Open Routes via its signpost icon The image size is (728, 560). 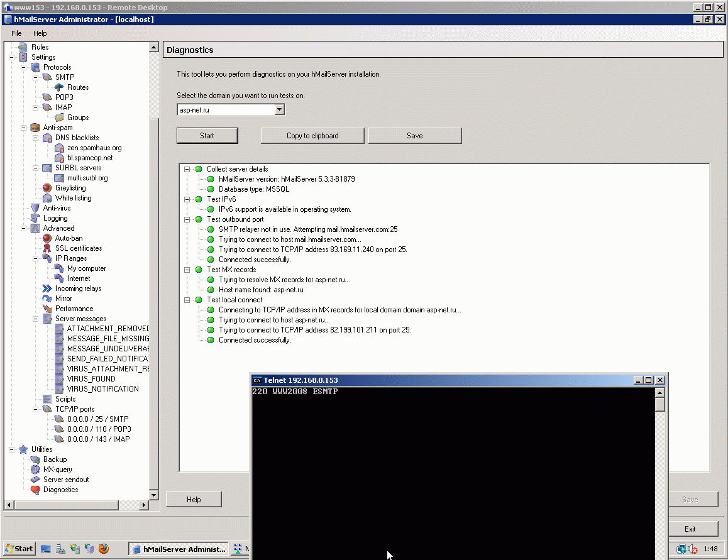[x=59, y=87]
